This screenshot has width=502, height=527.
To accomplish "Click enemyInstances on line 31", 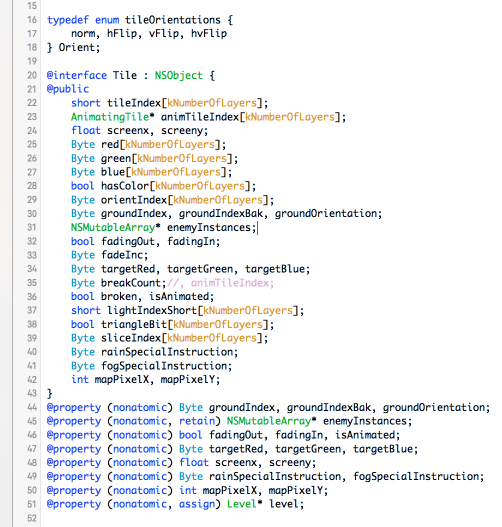I will pyautogui.click(x=209, y=228).
